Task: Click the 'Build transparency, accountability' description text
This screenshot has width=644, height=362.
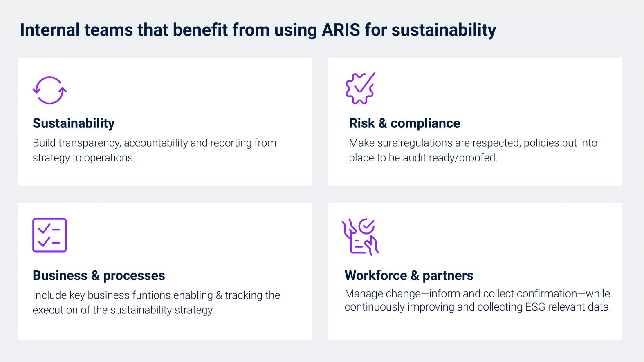Action: pos(155,150)
